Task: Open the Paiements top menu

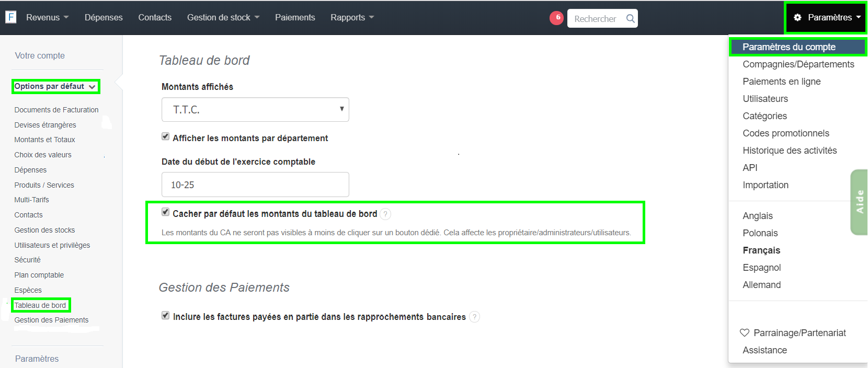Action: pyautogui.click(x=295, y=17)
